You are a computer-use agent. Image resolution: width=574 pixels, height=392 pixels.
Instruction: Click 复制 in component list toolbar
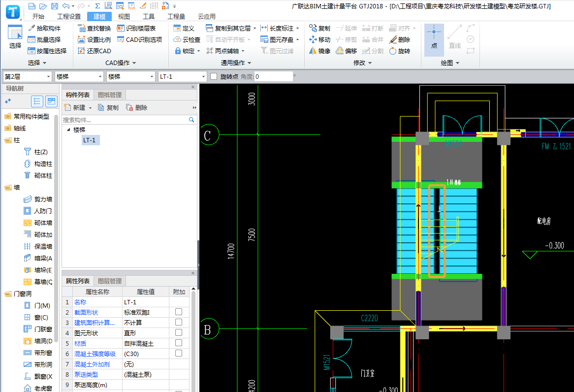point(108,108)
